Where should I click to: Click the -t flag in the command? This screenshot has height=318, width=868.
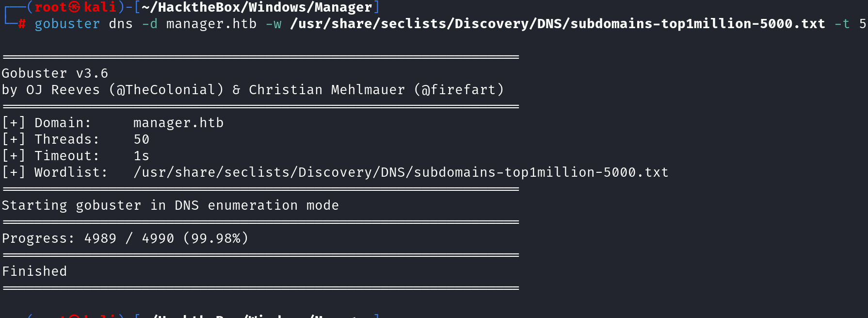click(x=842, y=24)
